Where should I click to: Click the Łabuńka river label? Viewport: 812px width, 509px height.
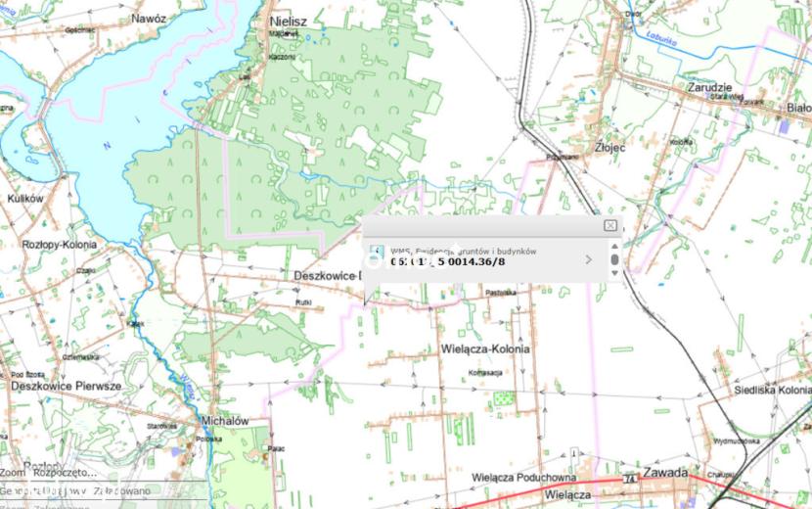661,40
